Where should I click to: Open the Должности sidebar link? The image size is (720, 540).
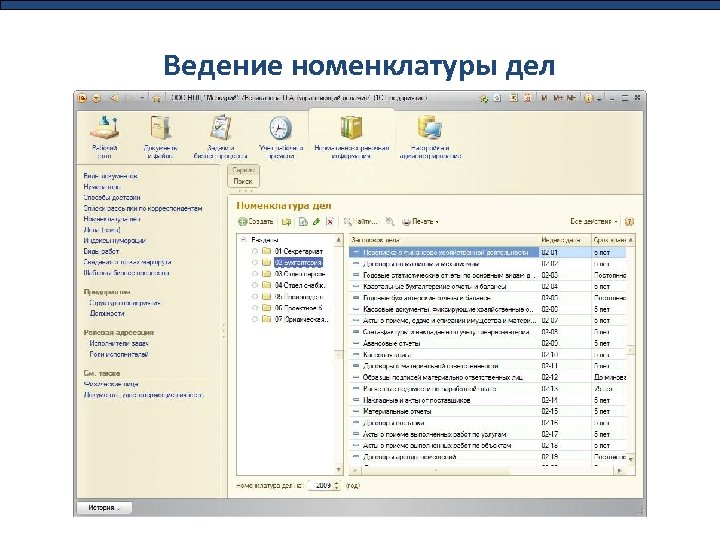point(107,314)
